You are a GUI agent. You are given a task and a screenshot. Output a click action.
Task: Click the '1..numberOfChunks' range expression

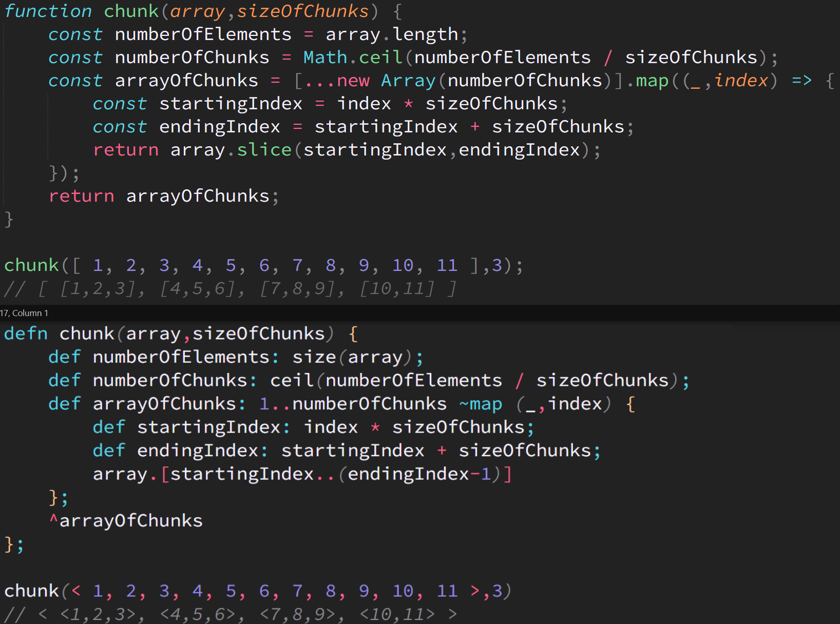point(353,404)
